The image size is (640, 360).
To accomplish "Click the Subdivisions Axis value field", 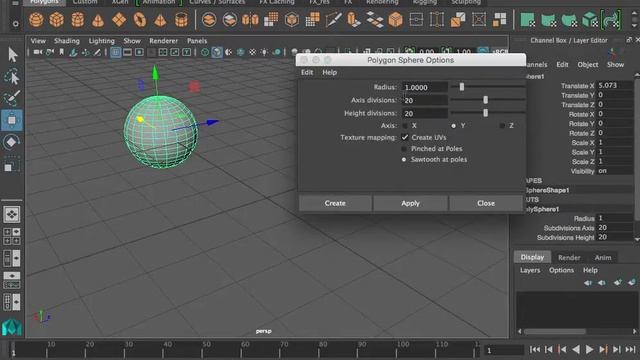I will point(615,228).
